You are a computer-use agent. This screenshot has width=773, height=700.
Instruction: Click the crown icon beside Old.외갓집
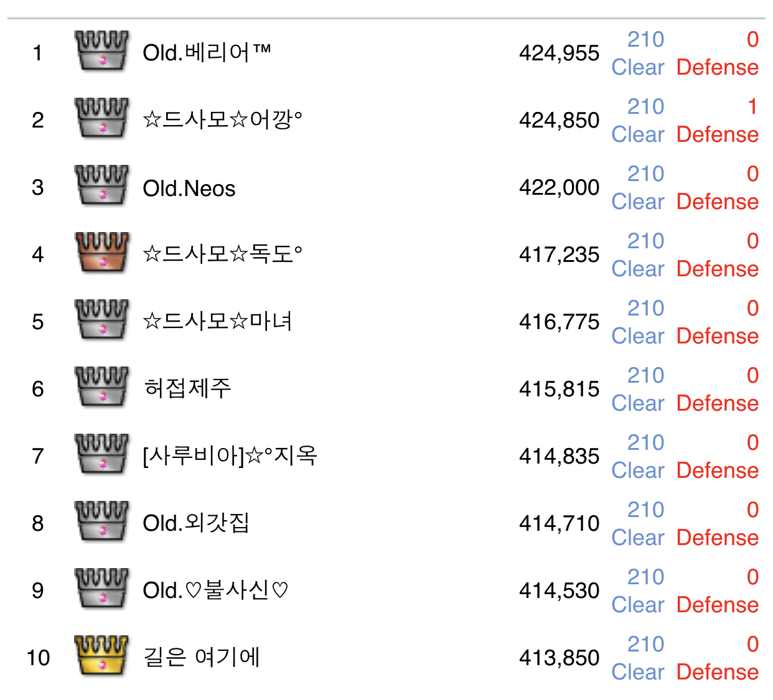click(101, 521)
